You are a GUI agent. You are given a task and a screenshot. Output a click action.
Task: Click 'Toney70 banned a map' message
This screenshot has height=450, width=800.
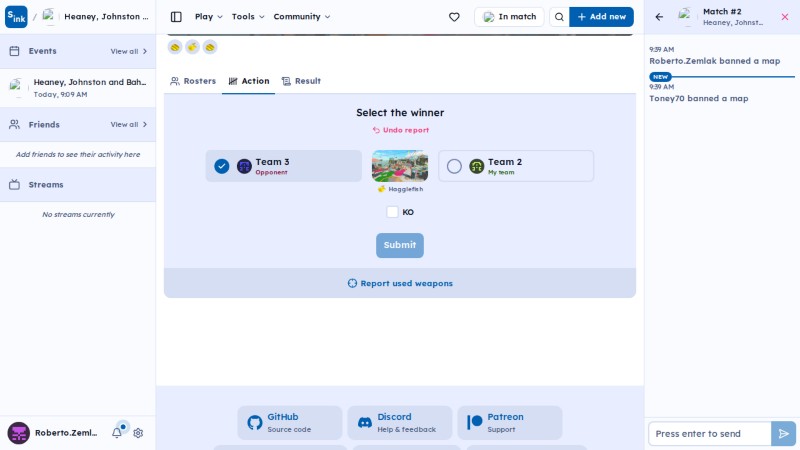(x=698, y=98)
